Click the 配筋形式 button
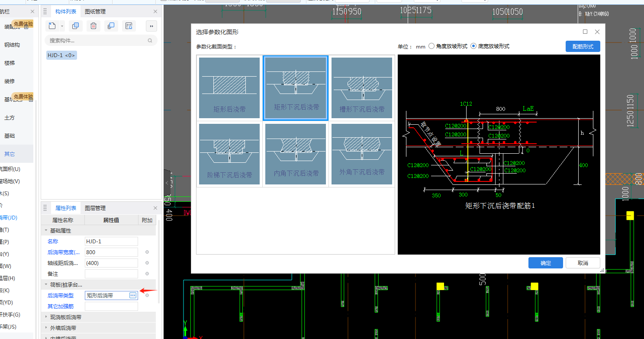644x339 pixels. point(583,46)
